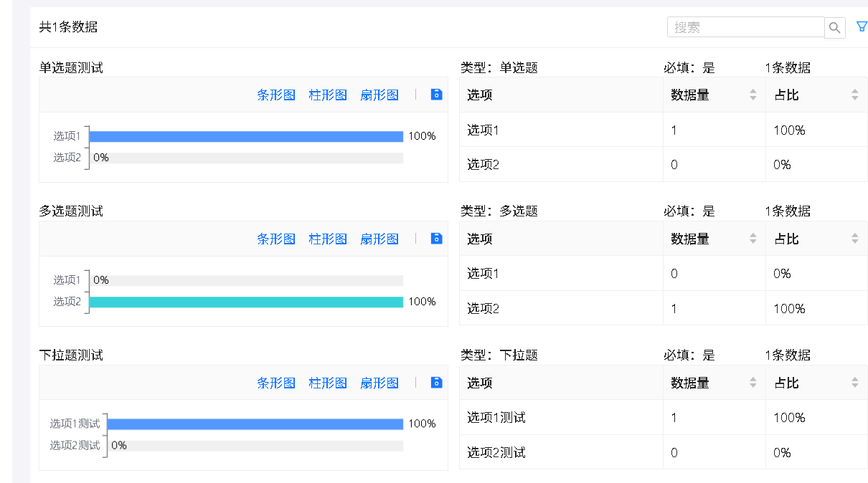The image size is (868, 483).
Task: Click the 多选题测试 section title
Action: click(x=71, y=211)
